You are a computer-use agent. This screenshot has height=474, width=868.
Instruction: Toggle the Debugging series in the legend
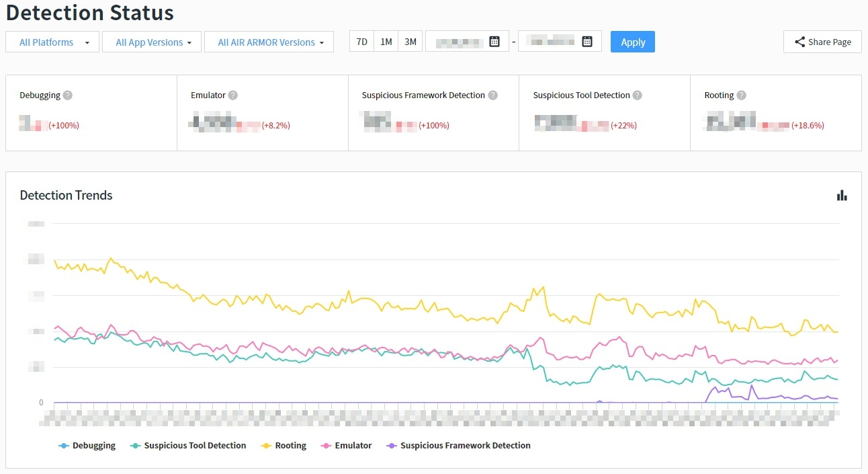(93, 446)
